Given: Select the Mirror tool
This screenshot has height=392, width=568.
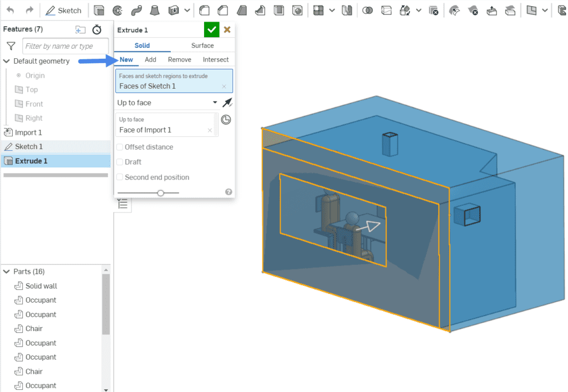Looking at the screenshot, I should pyautogui.click(x=347, y=10).
